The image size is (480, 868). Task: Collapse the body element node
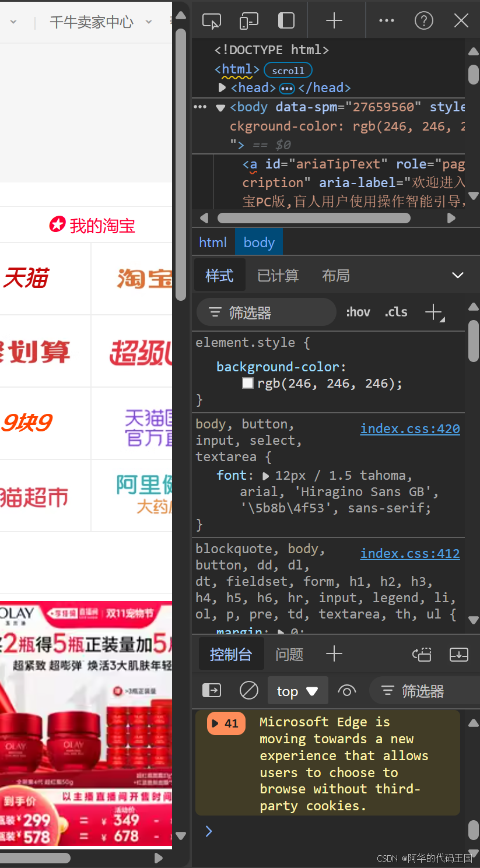[x=220, y=108]
